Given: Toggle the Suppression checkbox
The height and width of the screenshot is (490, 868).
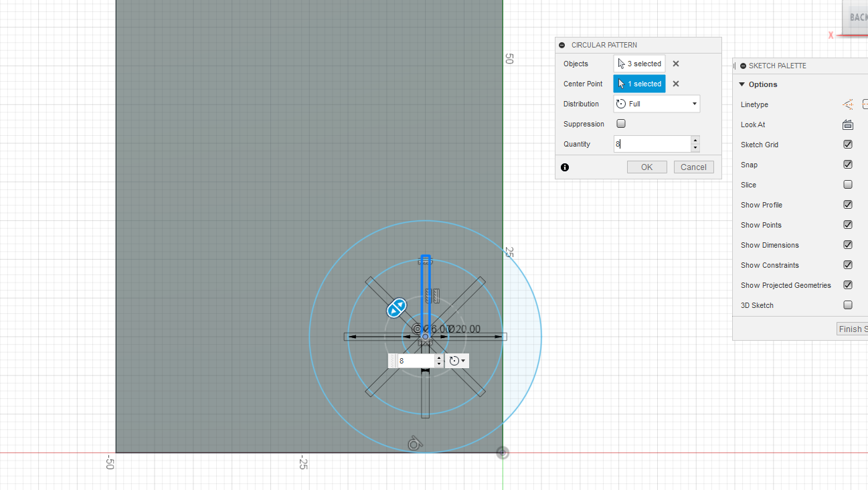Looking at the screenshot, I should [x=621, y=124].
